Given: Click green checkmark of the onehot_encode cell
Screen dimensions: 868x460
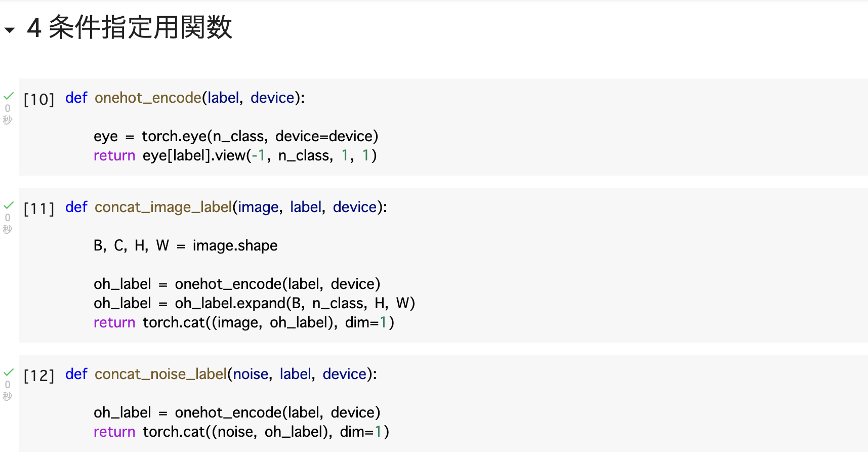Looking at the screenshot, I should pos(9,95).
